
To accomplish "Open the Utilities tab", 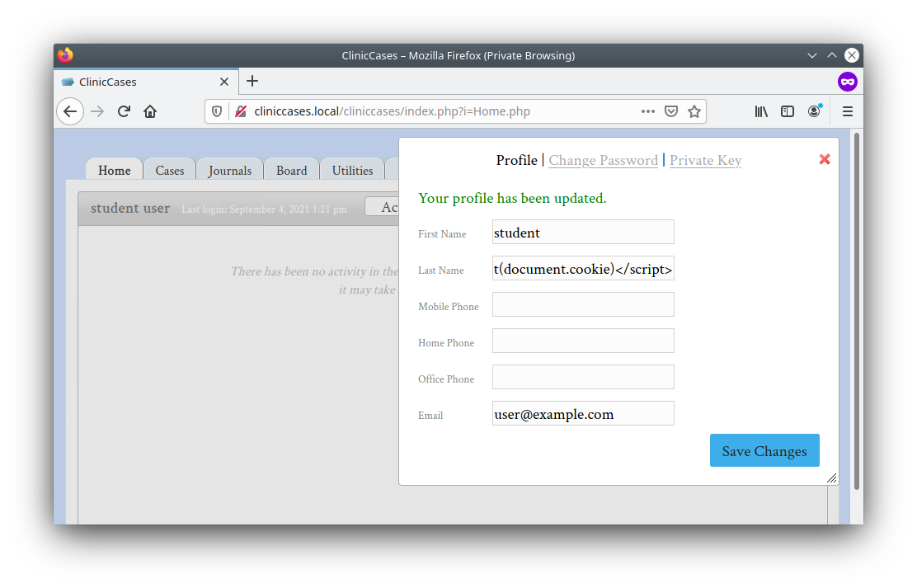I will 353,170.
